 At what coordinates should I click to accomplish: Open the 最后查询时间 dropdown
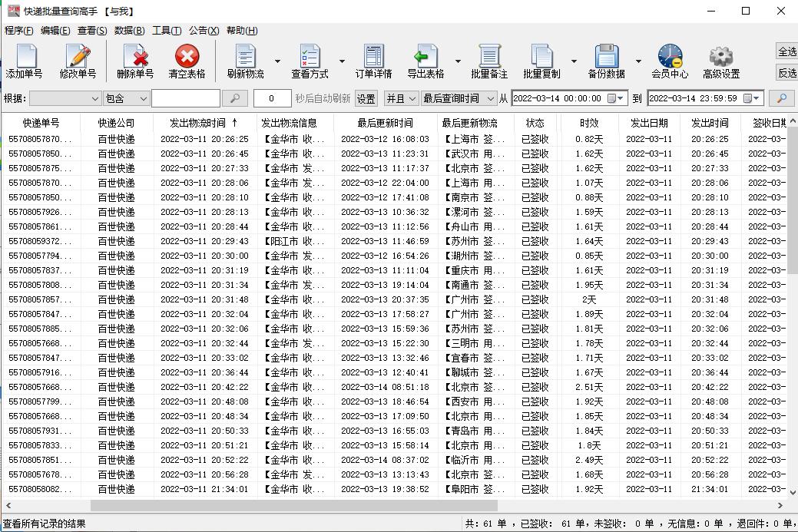pyautogui.click(x=458, y=98)
